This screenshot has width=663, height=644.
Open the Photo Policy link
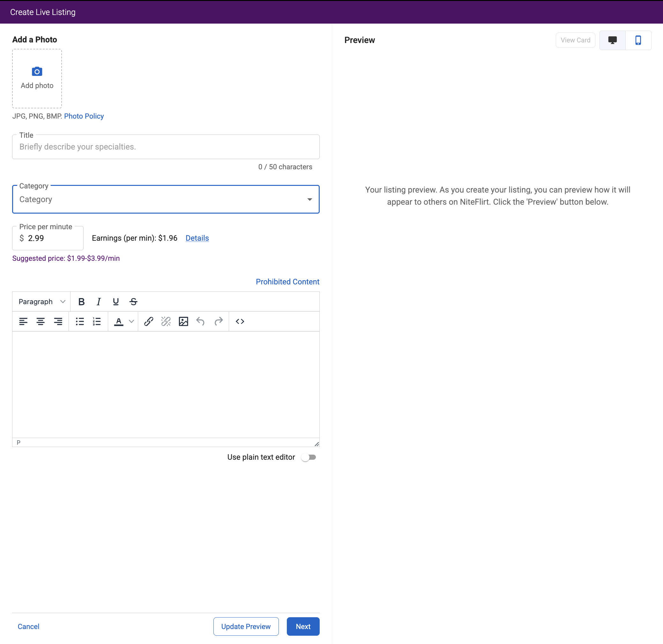pyautogui.click(x=84, y=116)
